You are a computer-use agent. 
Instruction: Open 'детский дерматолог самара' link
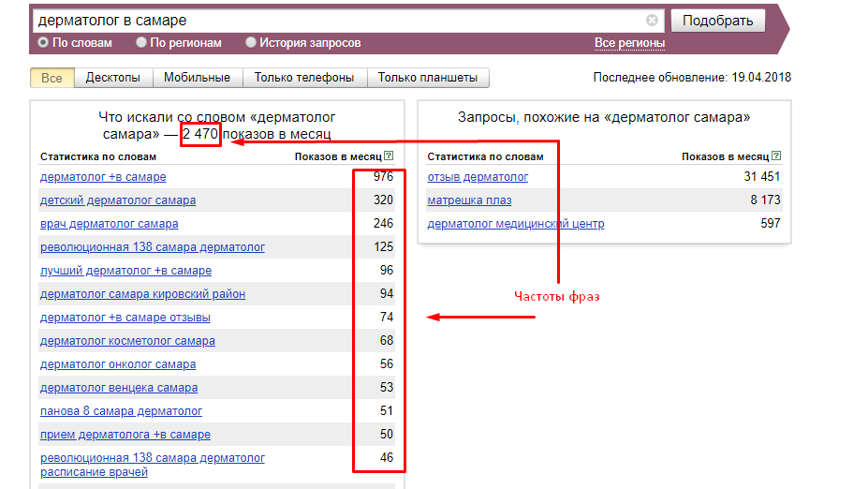(118, 200)
